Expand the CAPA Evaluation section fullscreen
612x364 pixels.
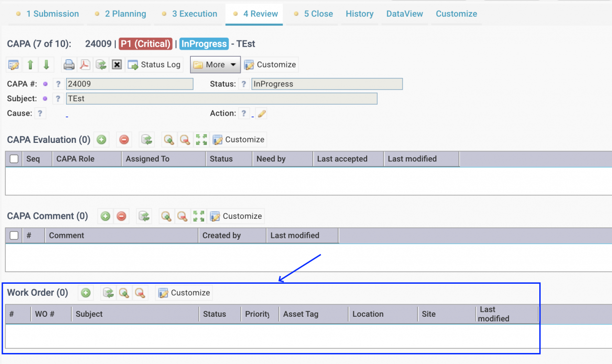coord(201,139)
